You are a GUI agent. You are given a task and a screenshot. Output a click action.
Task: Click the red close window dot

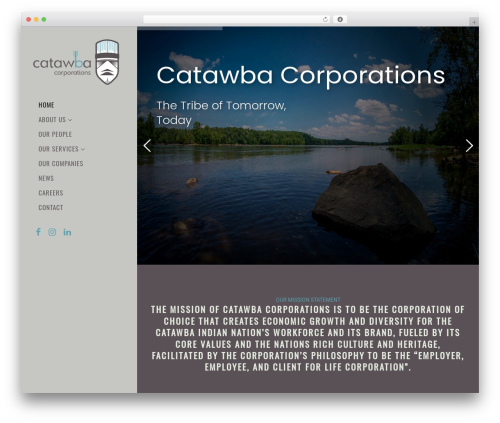[x=29, y=19]
